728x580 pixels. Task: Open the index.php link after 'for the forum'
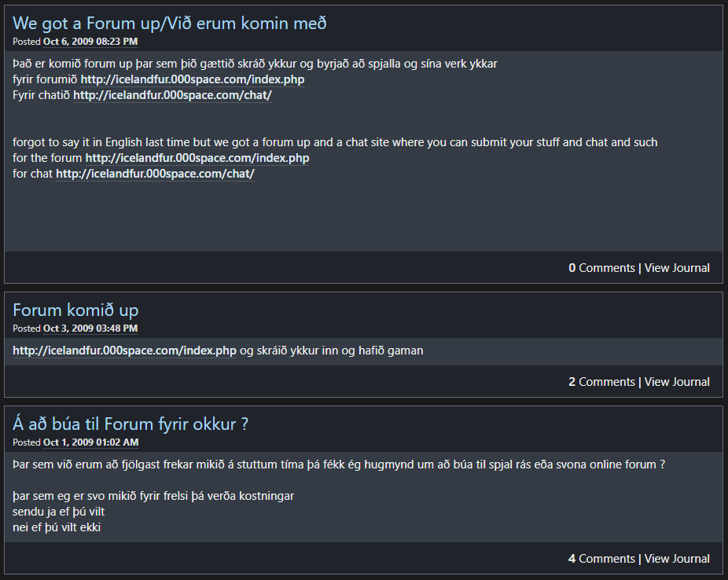[x=197, y=158]
